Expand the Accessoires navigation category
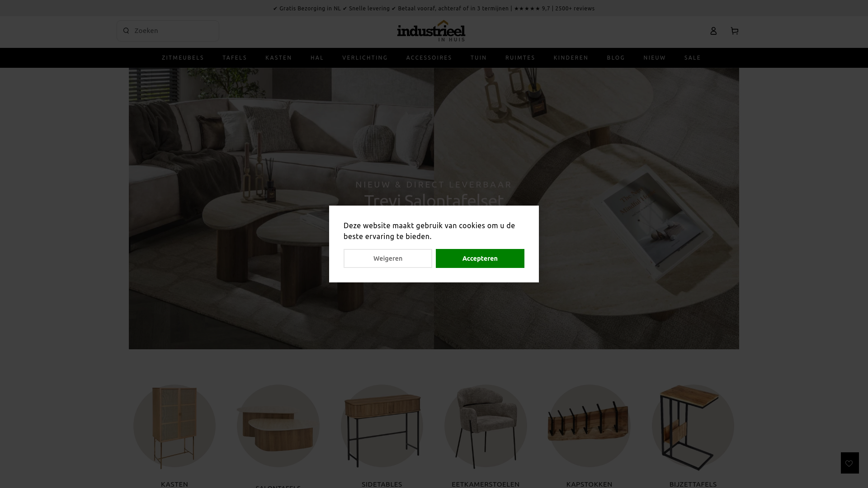This screenshot has width=868, height=488. [429, 58]
